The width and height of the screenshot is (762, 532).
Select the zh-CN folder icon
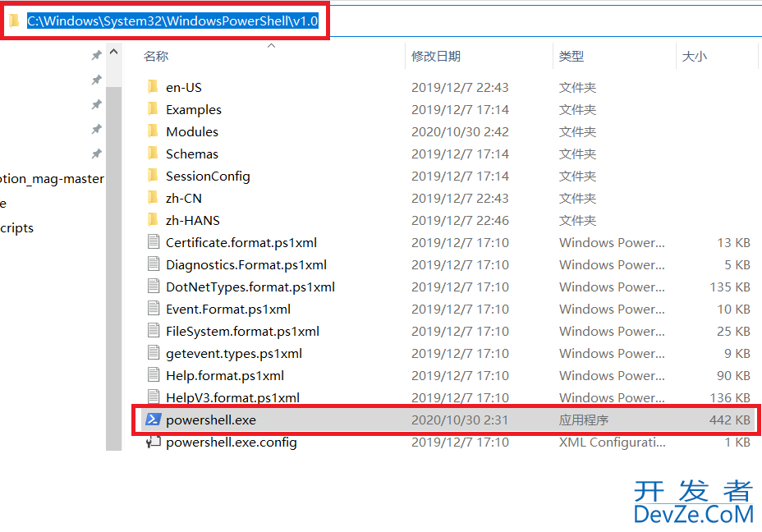coord(153,198)
